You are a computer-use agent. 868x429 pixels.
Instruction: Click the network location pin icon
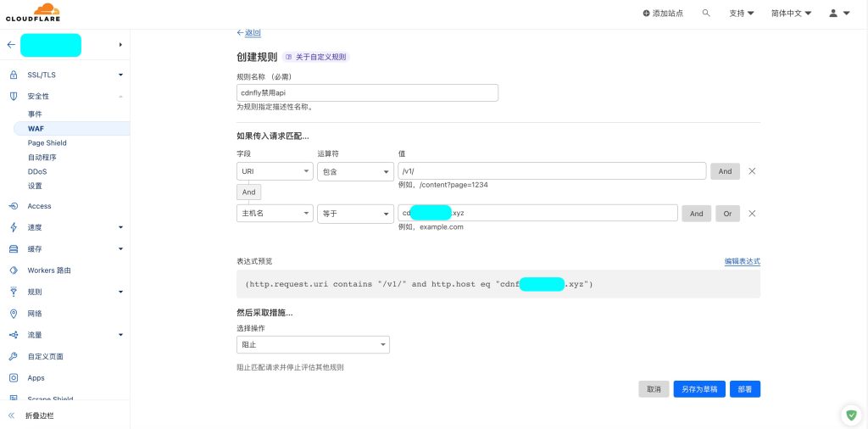coord(14,314)
